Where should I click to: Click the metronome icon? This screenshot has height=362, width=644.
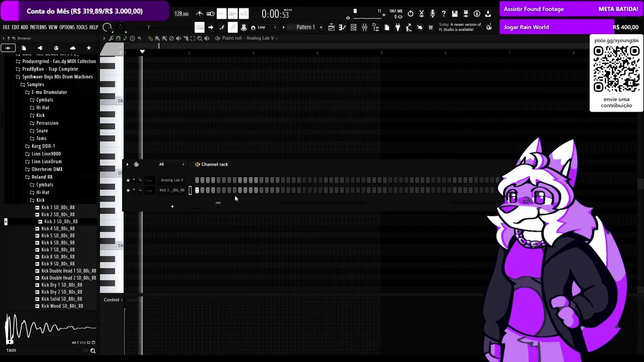tap(200, 14)
